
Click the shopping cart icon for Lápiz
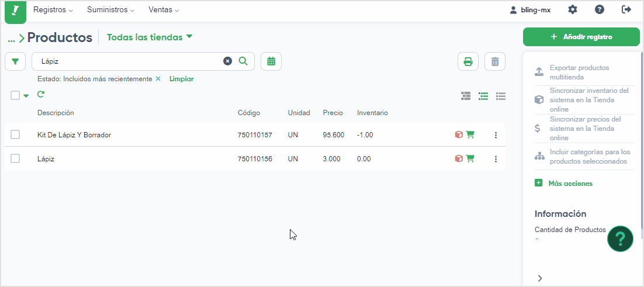click(x=470, y=158)
